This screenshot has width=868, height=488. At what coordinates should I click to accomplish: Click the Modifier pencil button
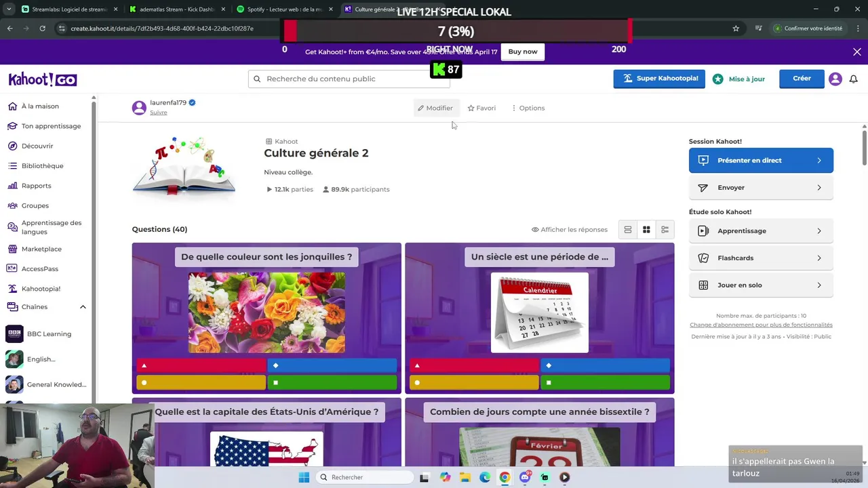[435, 108]
